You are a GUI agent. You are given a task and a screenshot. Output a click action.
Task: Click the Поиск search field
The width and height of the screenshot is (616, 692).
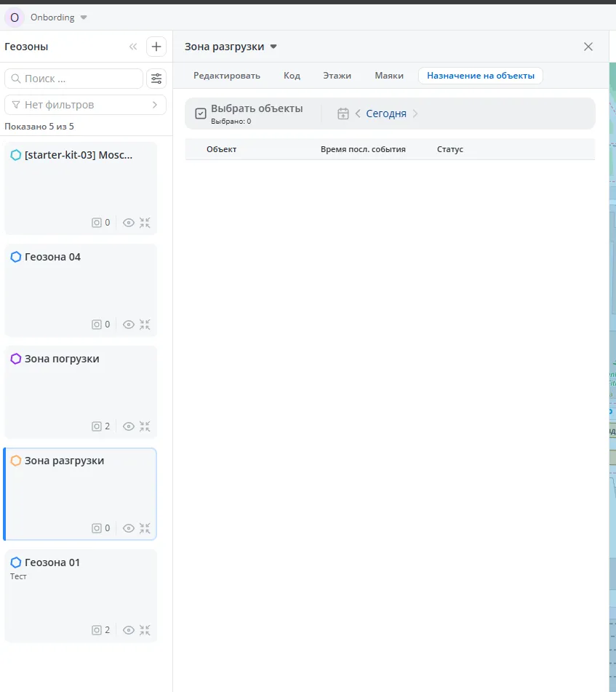pos(74,79)
